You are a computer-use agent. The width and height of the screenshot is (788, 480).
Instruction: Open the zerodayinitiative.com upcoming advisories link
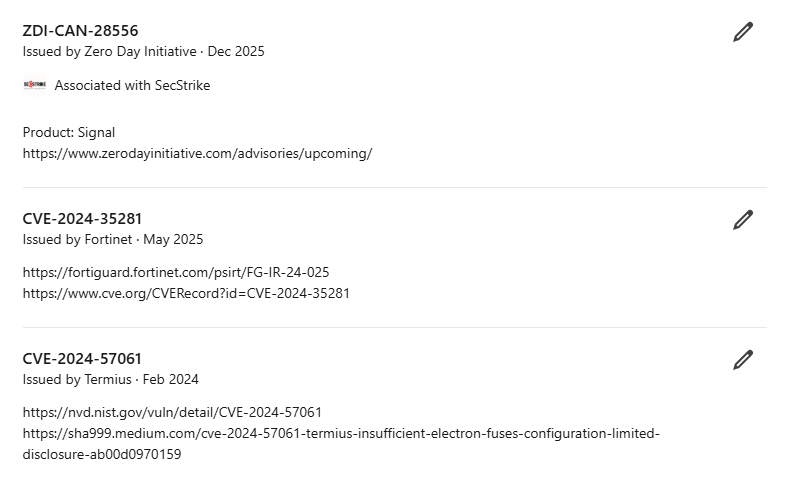pos(197,153)
